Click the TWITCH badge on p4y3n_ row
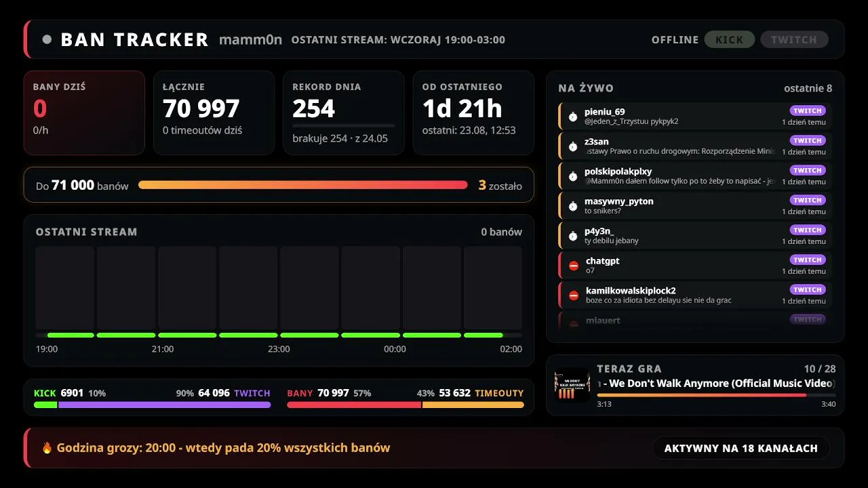Viewport: 868px width, 488px height. point(808,230)
